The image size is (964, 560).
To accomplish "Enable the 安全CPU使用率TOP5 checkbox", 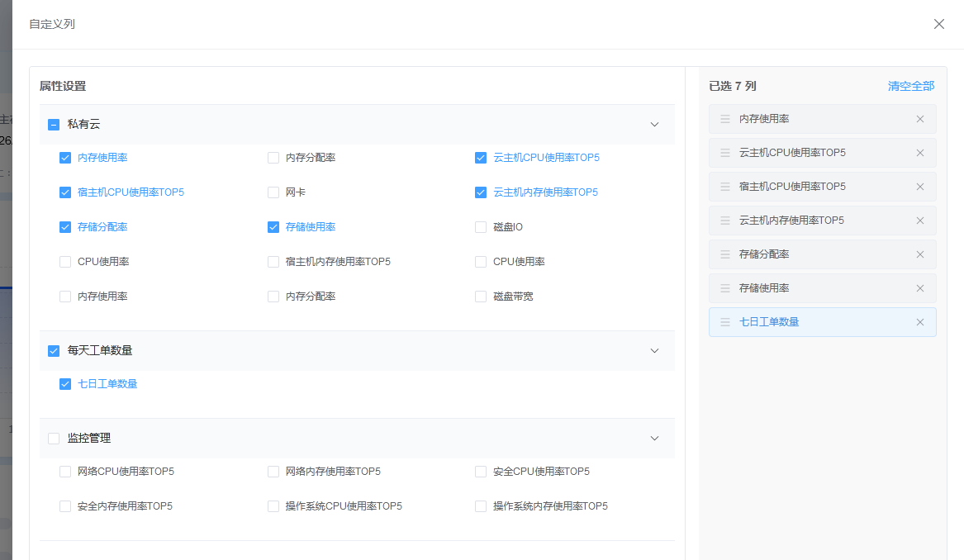I will click(x=481, y=472).
